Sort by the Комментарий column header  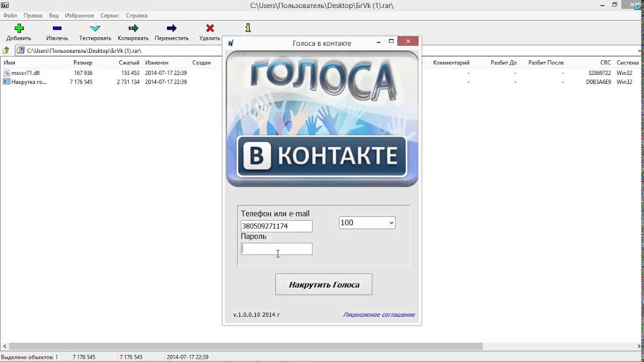(x=451, y=63)
